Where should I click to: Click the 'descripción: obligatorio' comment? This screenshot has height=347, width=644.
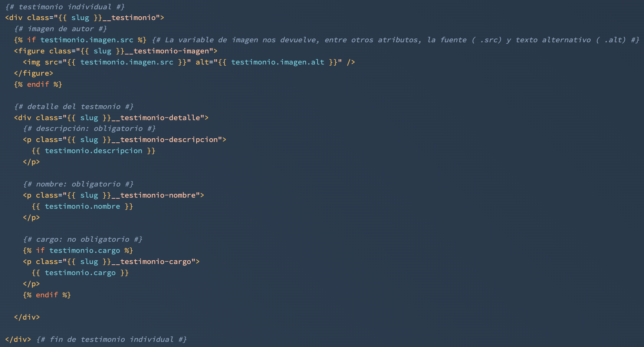click(89, 129)
